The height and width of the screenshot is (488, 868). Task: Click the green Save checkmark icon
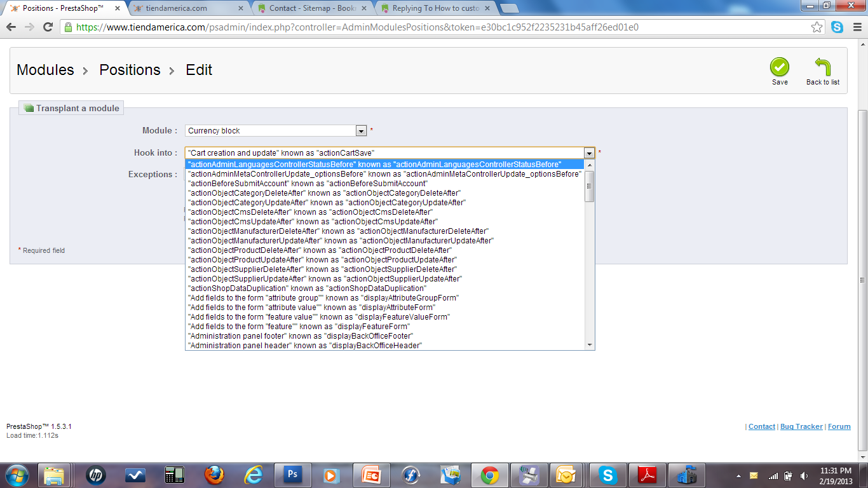point(780,67)
